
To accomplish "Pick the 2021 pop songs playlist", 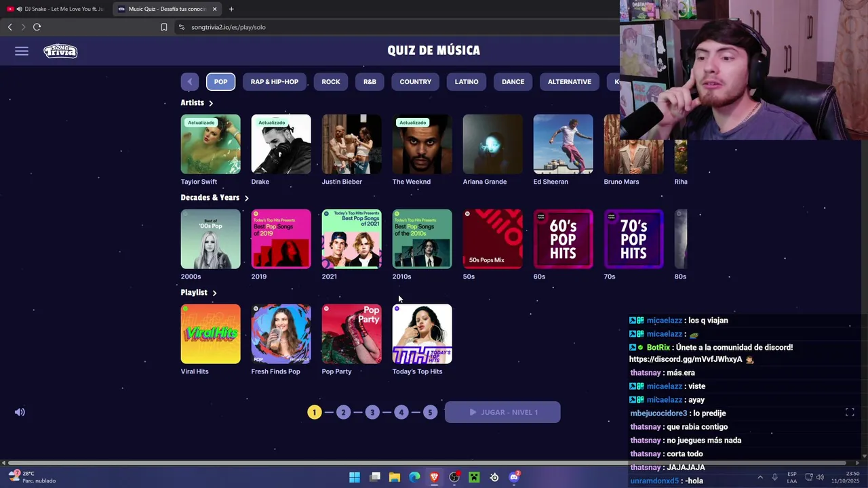I will click(352, 239).
